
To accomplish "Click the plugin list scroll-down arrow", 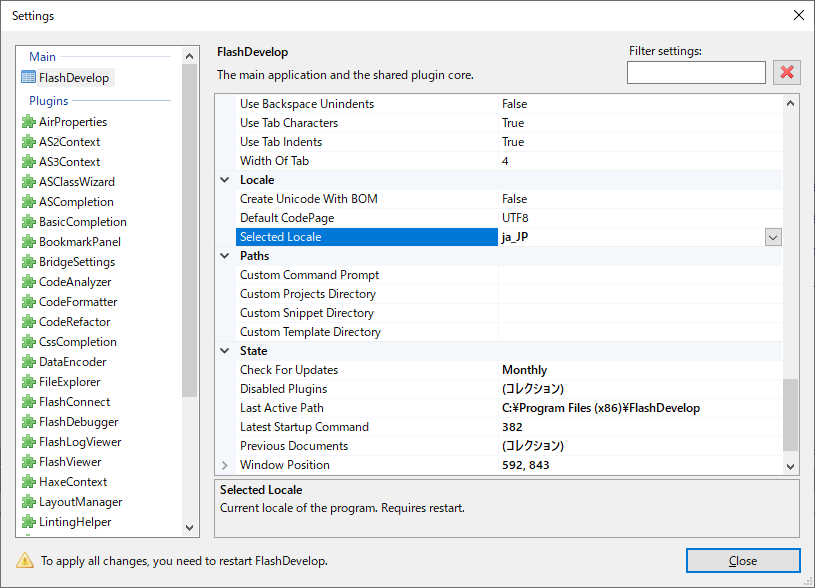I will 190,528.
